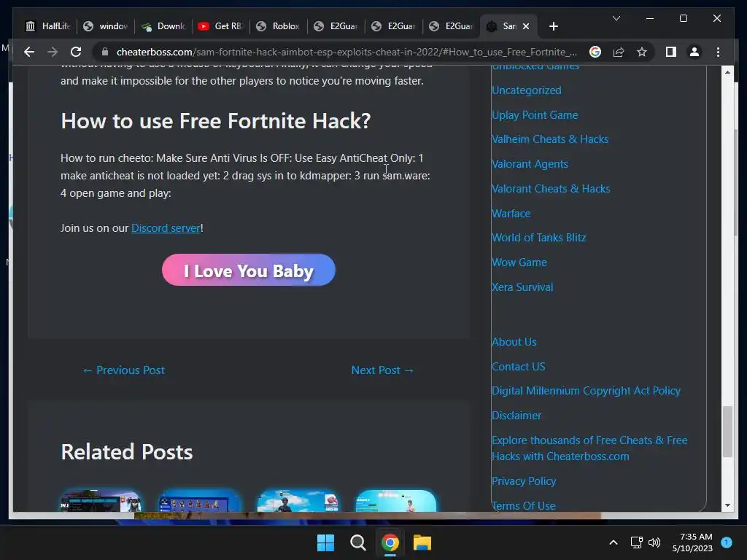
Task: Switch to the HalfLife tab
Action: point(47,26)
